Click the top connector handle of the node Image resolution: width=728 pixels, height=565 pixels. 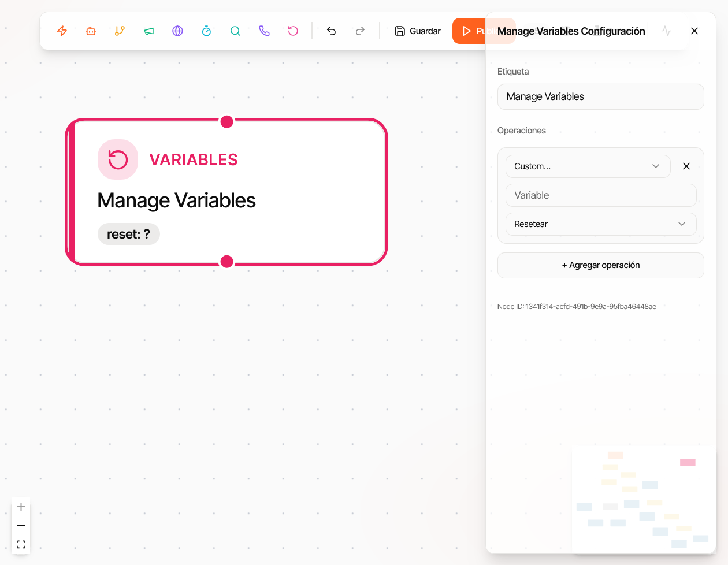pyautogui.click(x=227, y=122)
